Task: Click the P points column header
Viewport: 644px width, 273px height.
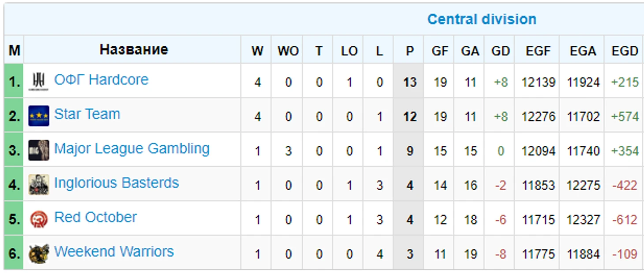Action: coord(410,51)
